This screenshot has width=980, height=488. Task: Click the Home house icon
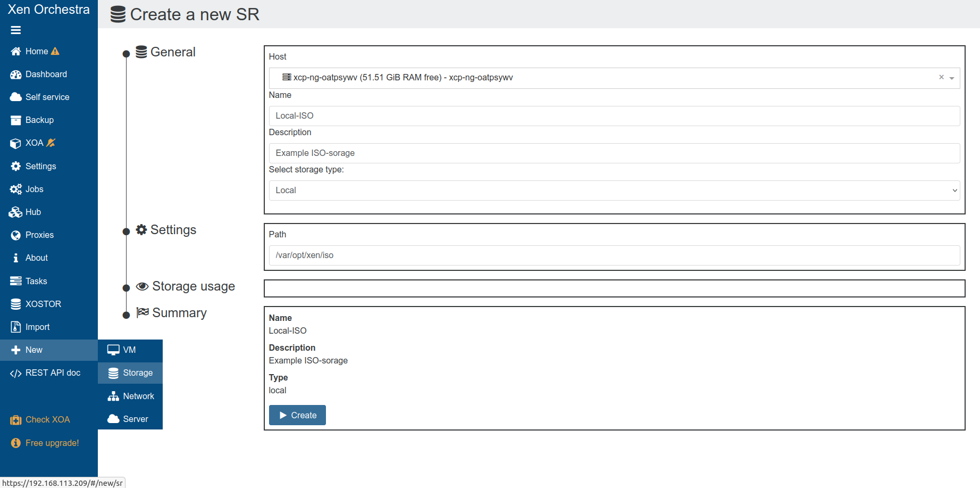coord(16,51)
